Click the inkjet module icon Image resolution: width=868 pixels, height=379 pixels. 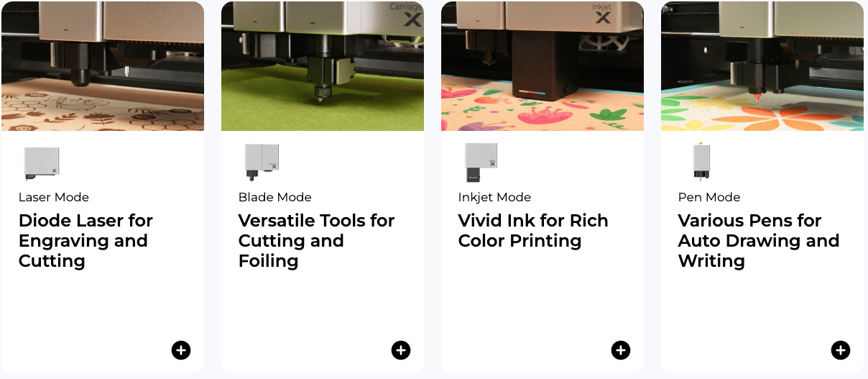pos(481,162)
